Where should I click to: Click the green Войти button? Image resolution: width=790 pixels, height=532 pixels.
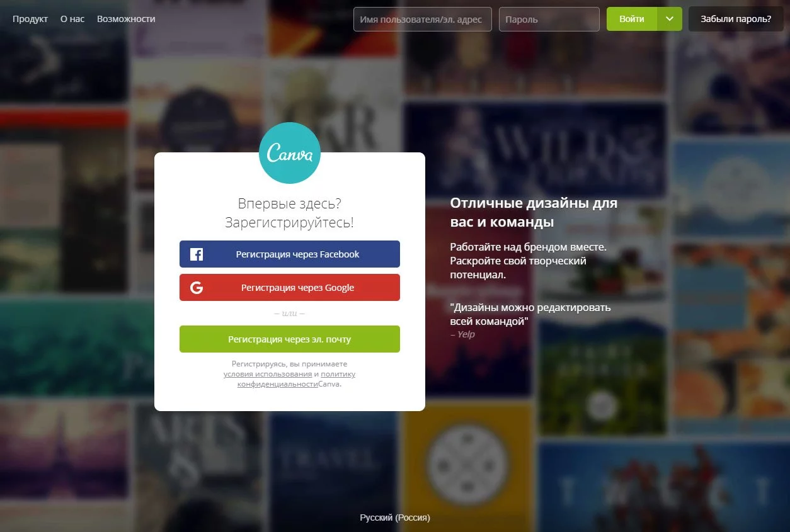coord(632,19)
